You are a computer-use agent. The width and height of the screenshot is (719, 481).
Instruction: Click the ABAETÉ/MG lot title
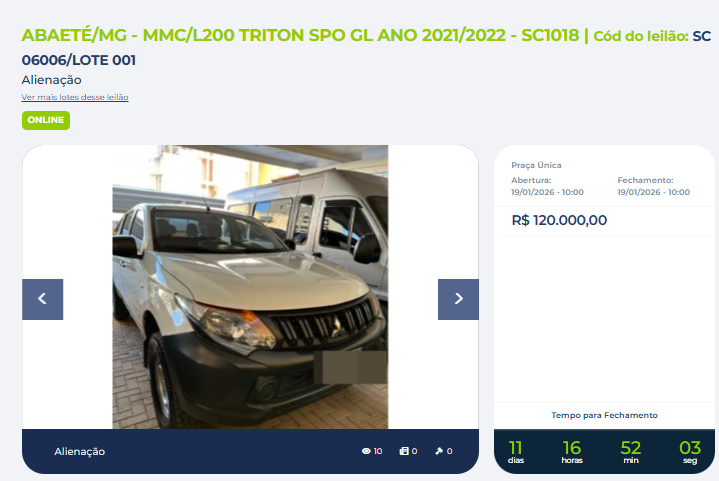pyautogui.click(x=300, y=35)
